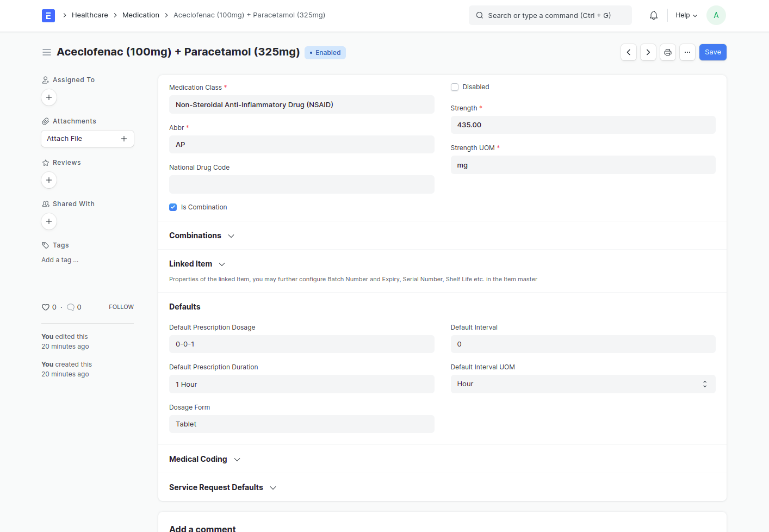
Task: Expand the Combinations section
Action: click(202, 236)
